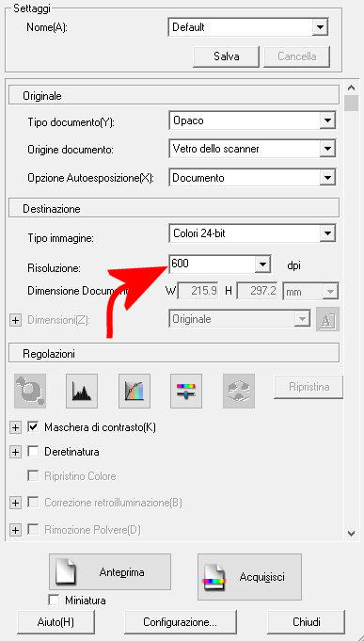This screenshot has height=641, width=364.
Task: Click the settings panel vertical scrollbar thumb
Action: pos(351,103)
